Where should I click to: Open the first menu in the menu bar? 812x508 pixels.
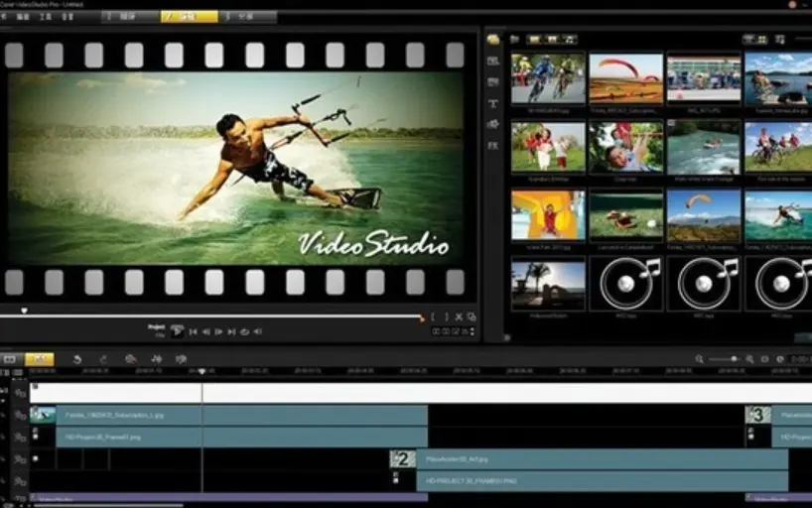[x=3, y=17]
